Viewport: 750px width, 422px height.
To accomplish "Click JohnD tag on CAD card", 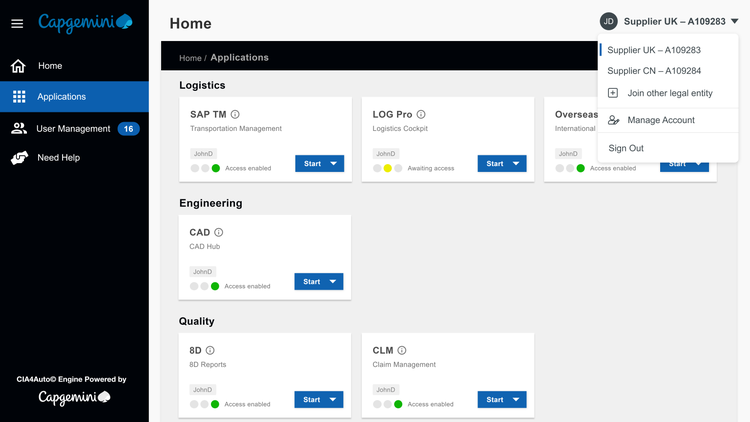I will (x=202, y=272).
